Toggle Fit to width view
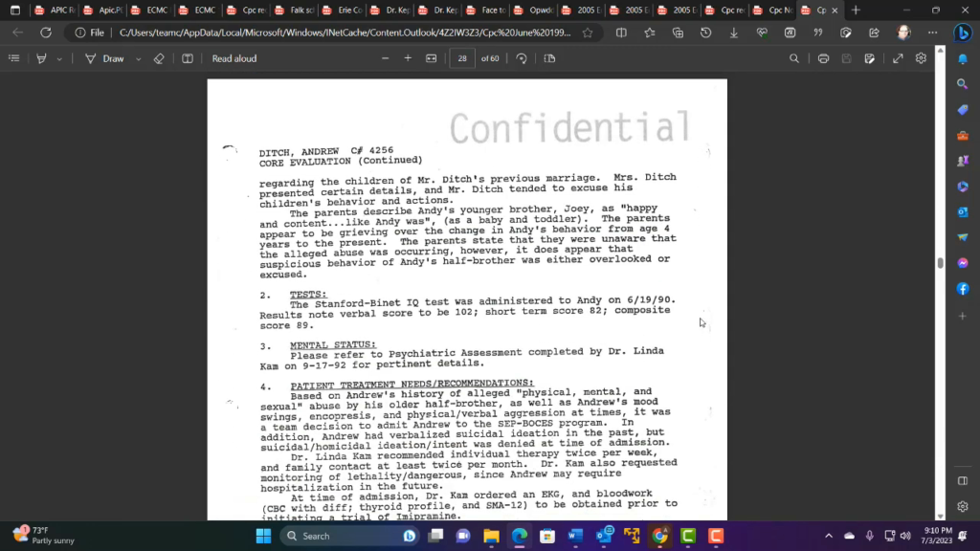The width and height of the screenshot is (980, 551). (432, 58)
